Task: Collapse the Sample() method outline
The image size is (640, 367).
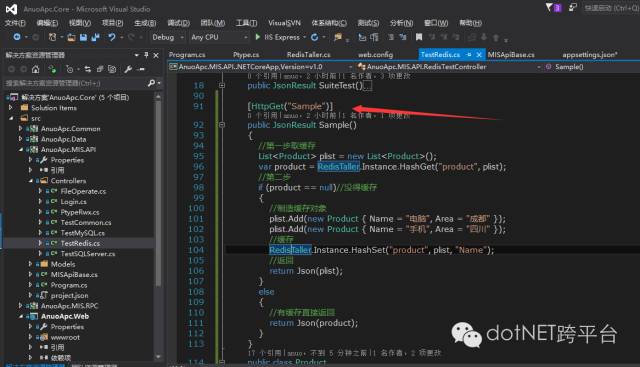Action: (x=222, y=125)
